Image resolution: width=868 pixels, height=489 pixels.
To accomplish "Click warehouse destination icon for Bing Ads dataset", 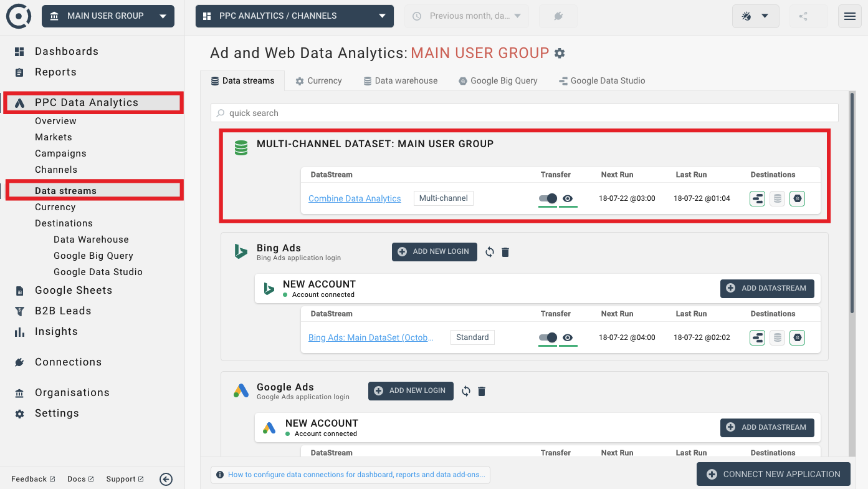I will pos(777,338).
